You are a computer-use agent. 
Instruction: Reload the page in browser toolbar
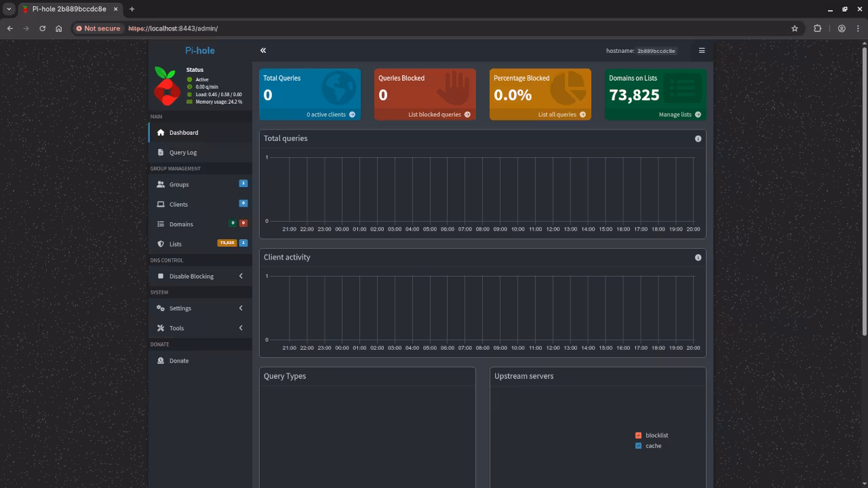42,28
